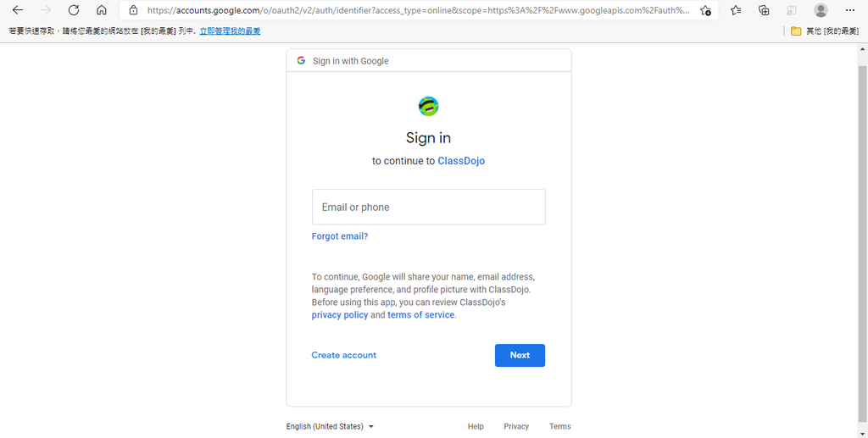
Task: Go to the browser Home icon
Action: coord(102,10)
